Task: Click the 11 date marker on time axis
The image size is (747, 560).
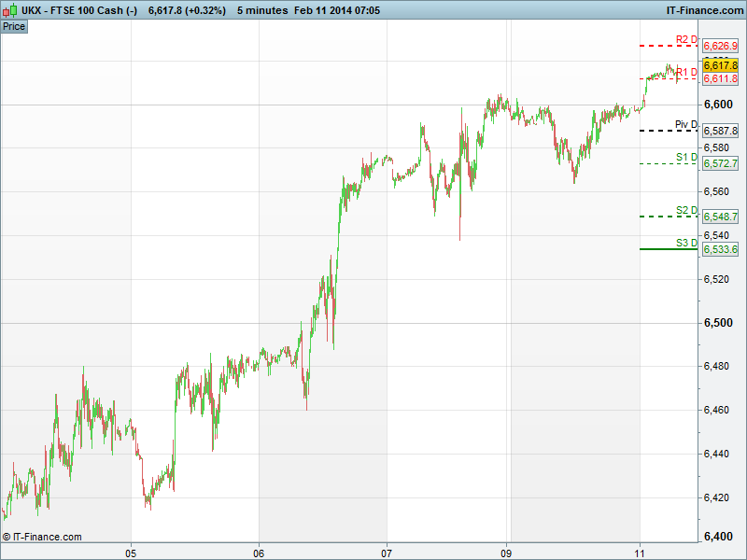Action: click(x=641, y=551)
